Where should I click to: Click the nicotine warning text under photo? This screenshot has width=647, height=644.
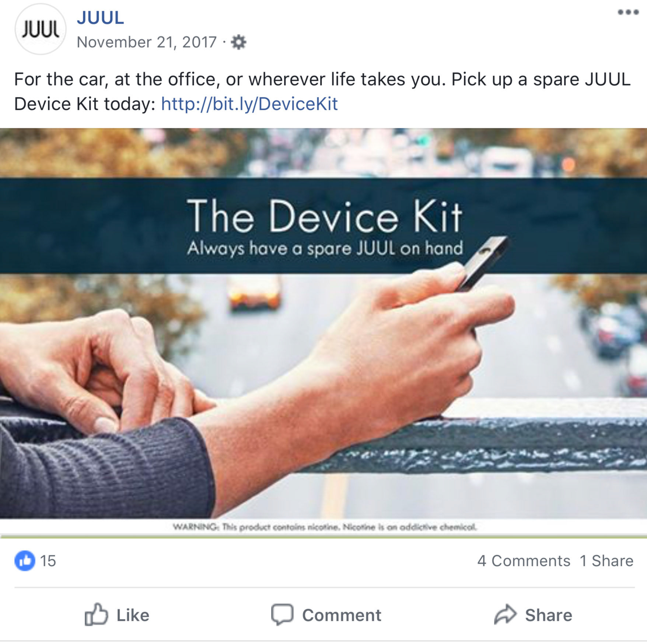pos(325,527)
